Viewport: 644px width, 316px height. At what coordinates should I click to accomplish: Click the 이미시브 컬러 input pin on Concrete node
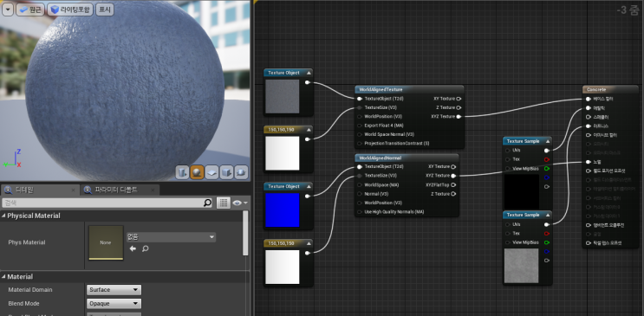pos(589,135)
